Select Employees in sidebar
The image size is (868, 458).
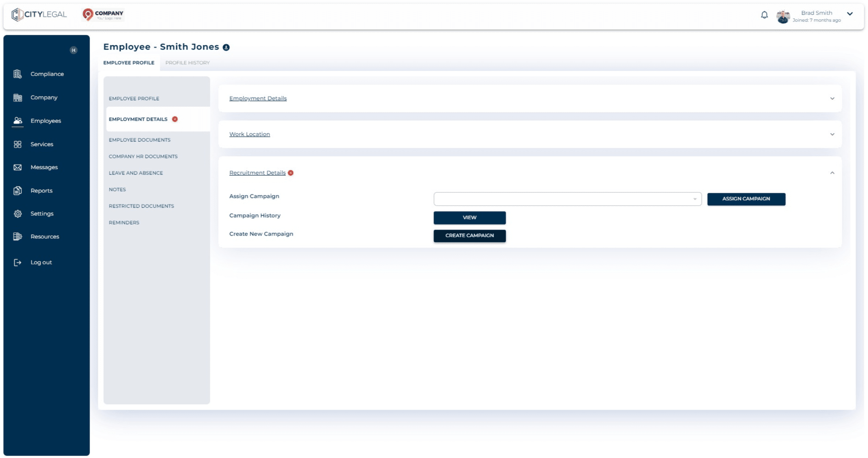[45, 121]
